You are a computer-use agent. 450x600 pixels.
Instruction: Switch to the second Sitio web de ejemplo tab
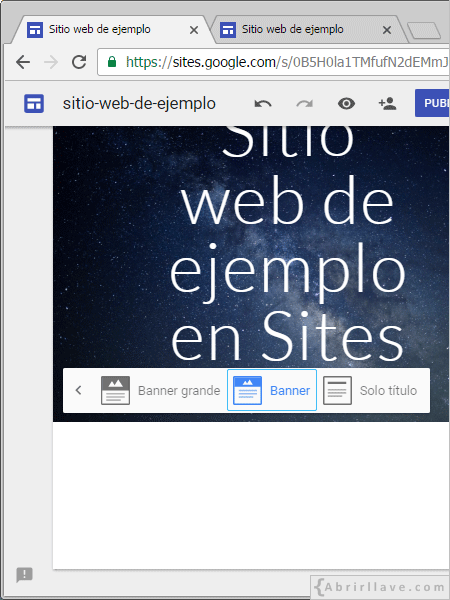point(293,29)
